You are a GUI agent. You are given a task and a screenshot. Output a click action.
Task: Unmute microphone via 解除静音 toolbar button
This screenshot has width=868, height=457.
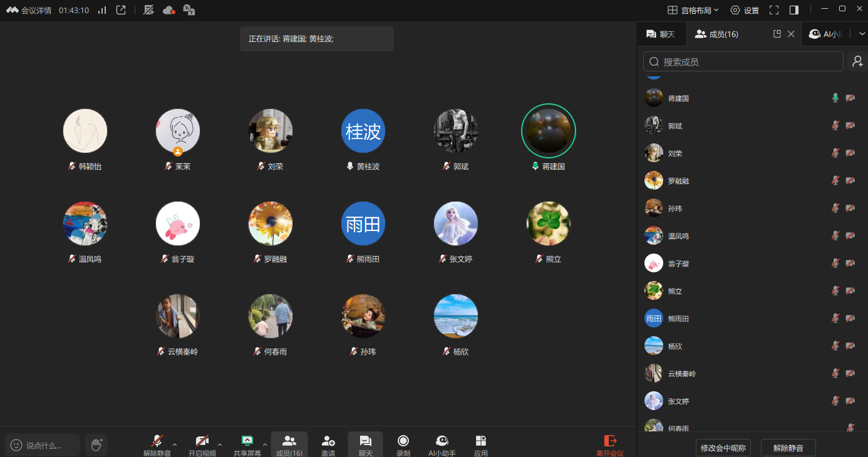pos(157,444)
